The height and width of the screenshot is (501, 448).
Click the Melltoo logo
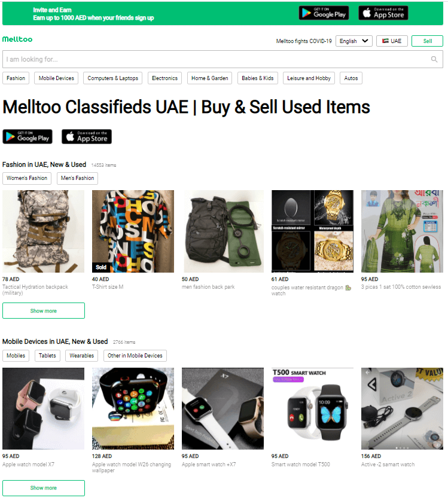(x=17, y=39)
